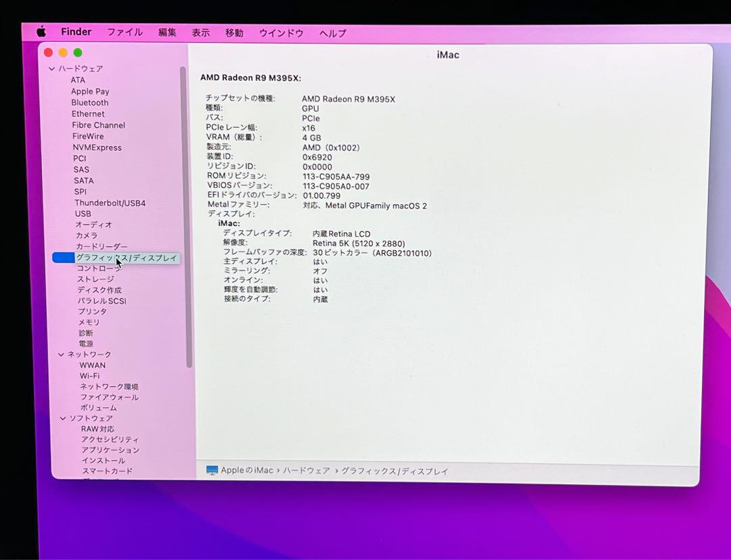Click the VBIOS version 113-C905A0-007
The width and height of the screenshot is (731, 560).
coord(336,187)
